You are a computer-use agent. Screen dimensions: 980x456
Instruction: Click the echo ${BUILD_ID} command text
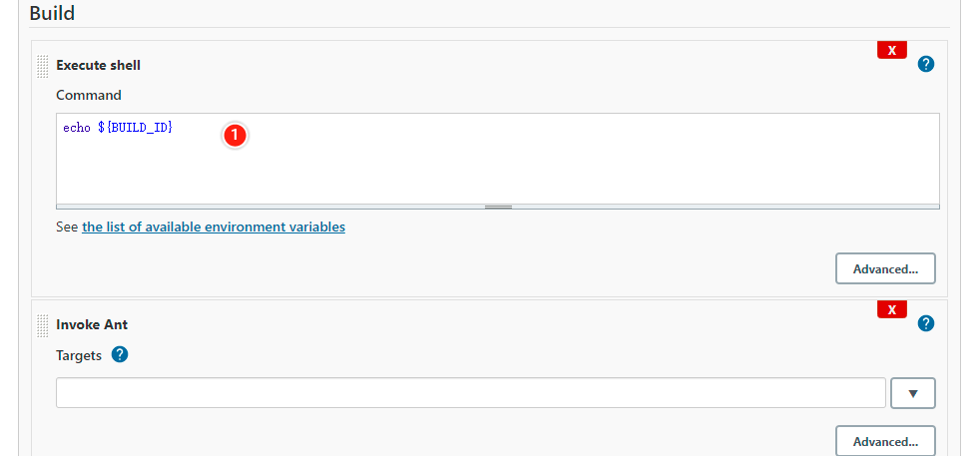[118, 128]
